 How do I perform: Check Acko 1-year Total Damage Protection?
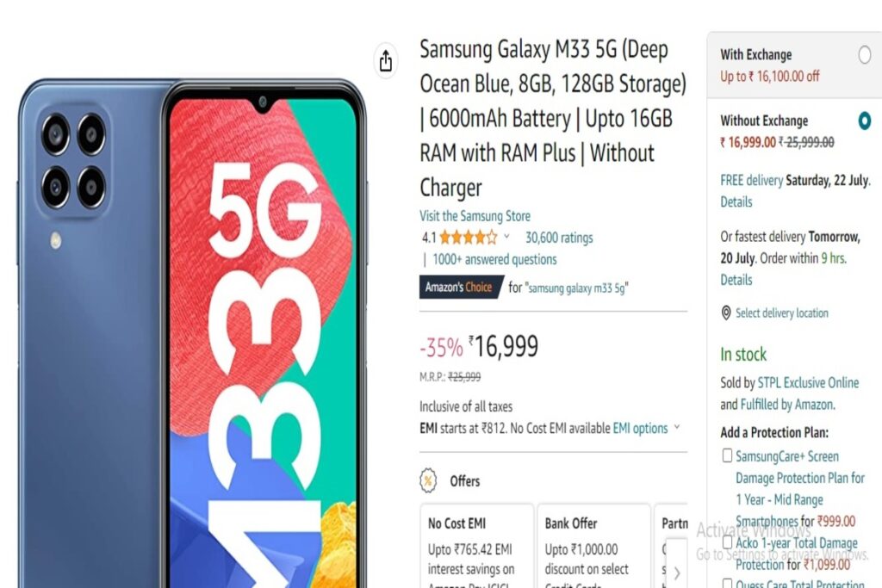(727, 542)
